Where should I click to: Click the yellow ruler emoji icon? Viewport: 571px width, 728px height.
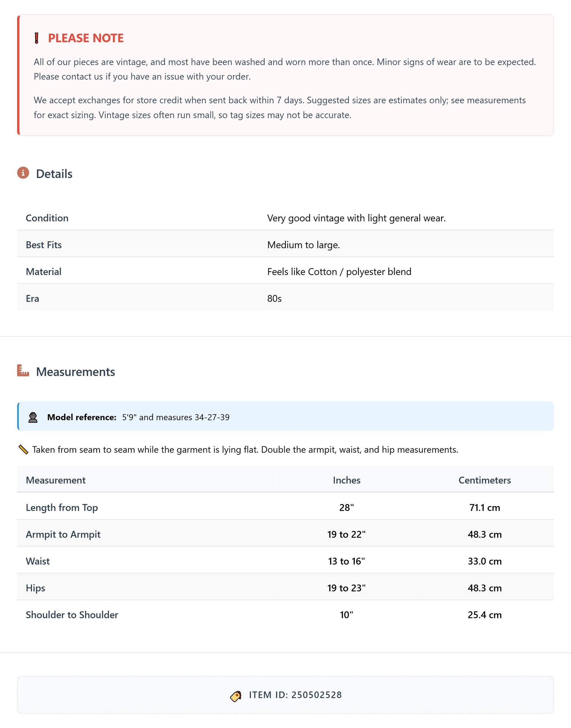[x=23, y=450]
